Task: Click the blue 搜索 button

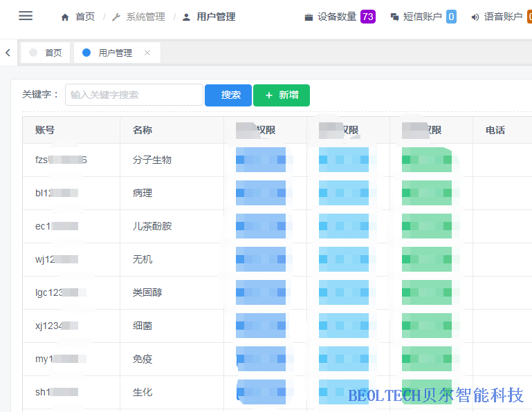Action: click(228, 95)
